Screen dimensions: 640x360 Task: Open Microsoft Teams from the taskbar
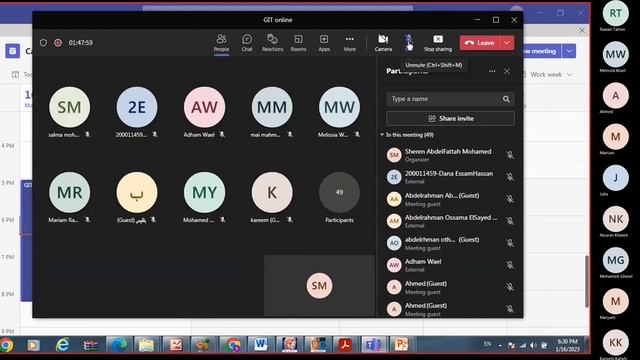click(373, 345)
